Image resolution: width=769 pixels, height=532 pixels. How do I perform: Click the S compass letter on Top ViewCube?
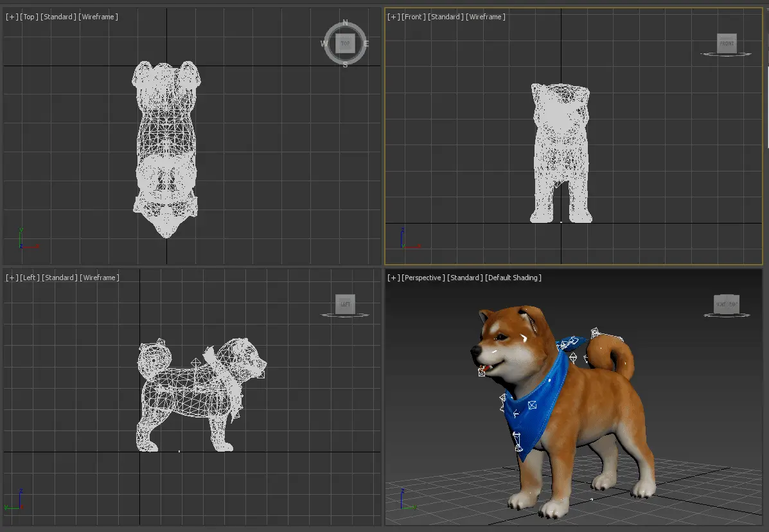tap(345, 65)
